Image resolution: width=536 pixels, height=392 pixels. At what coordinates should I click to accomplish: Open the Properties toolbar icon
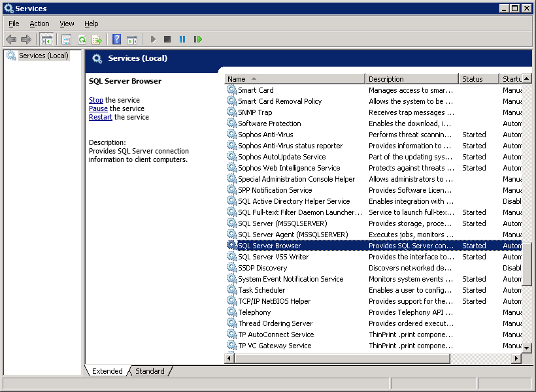pyautogui.click(x=66, y=40)
